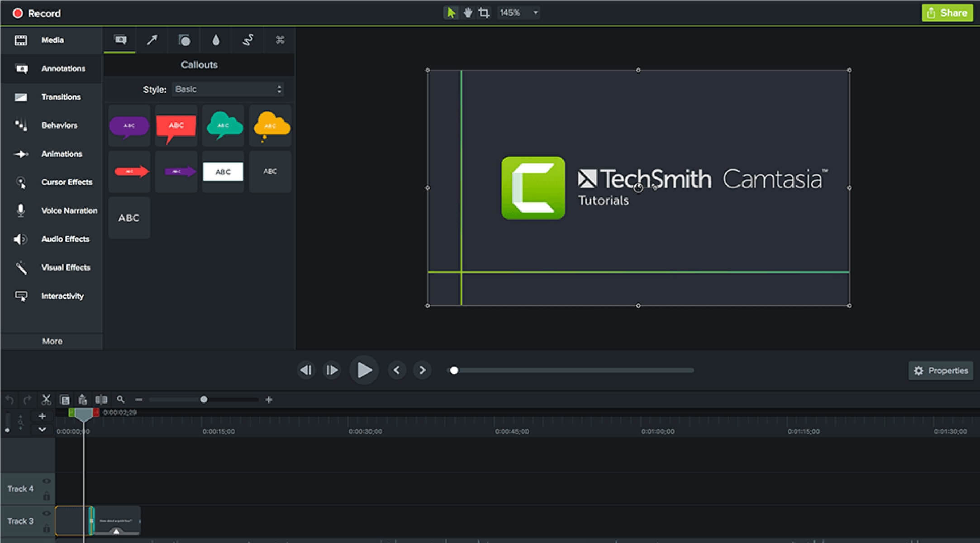Open the Keystroke Callouts icon
The width and height of the screenshot is (980, 543).
(x=280, y=40)
